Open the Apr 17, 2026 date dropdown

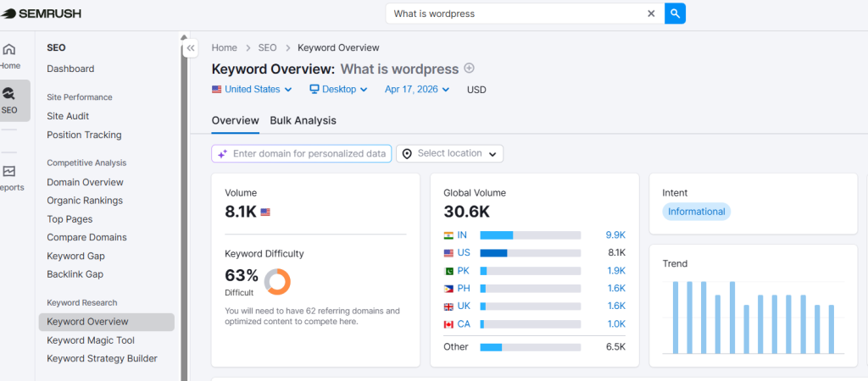417,89
